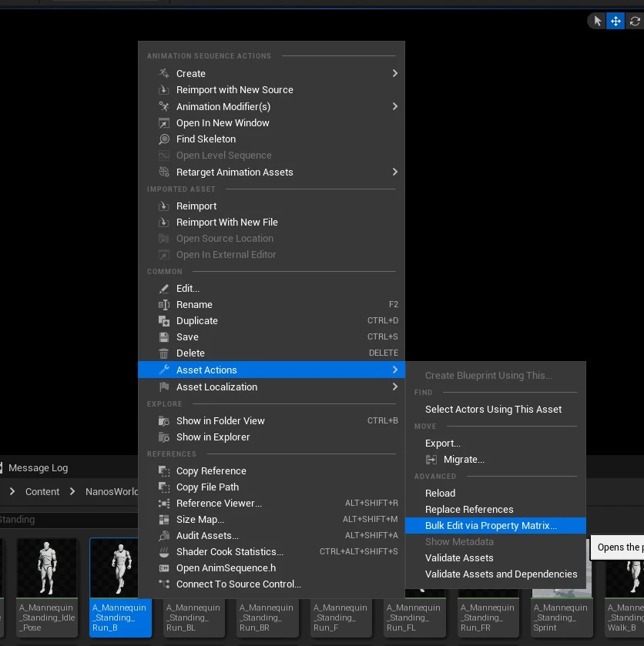This screenshot has height=646, width=644.
Task: Click the Open In New Window icon
Action: 164,122
